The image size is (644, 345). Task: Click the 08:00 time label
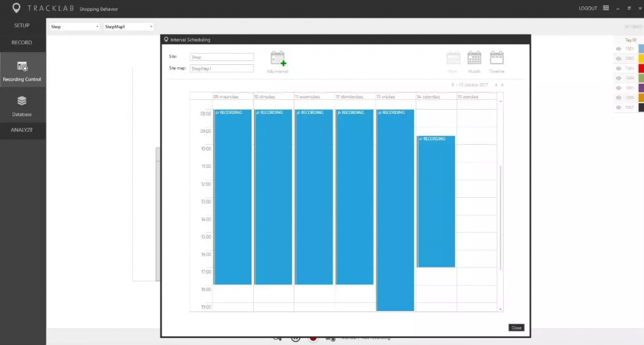pos(206,114)
